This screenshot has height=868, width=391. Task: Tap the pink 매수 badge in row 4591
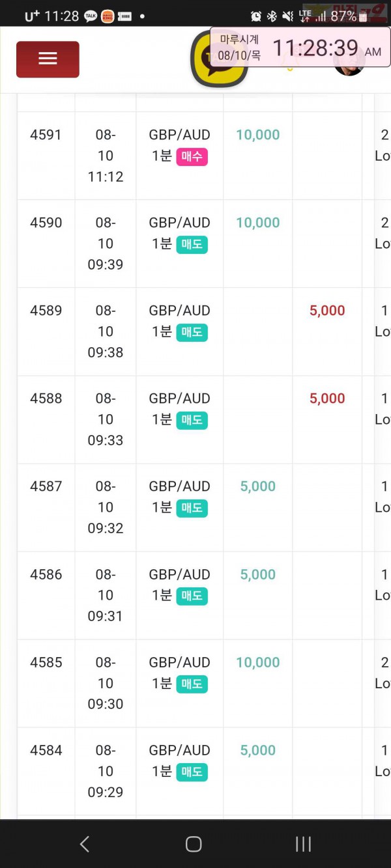192,156
